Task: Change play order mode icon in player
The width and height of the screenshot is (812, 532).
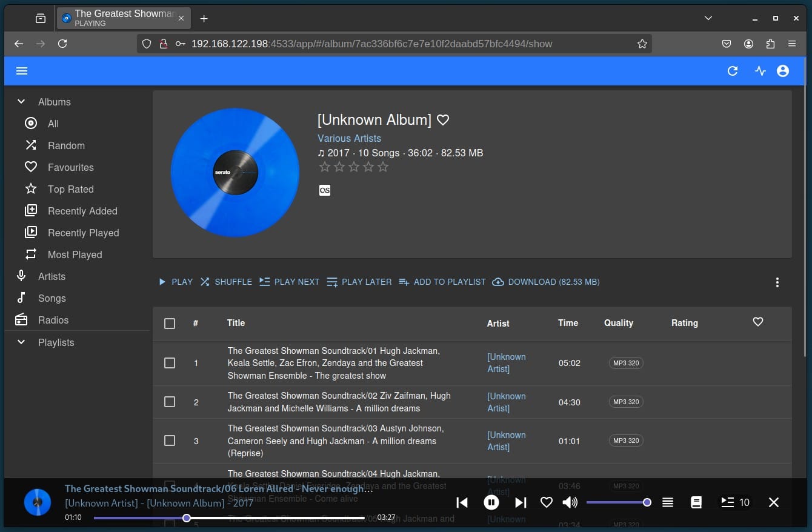Action: click(668, 502)
